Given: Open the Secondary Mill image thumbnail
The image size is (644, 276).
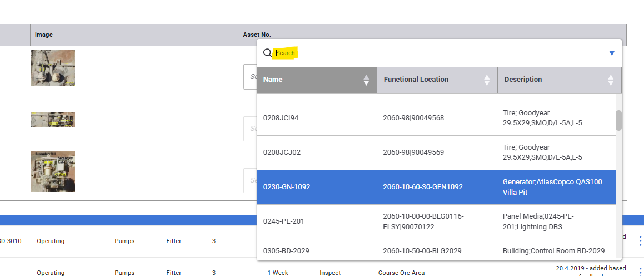Looking at the screenshot, I should click(x=53, y=171).
